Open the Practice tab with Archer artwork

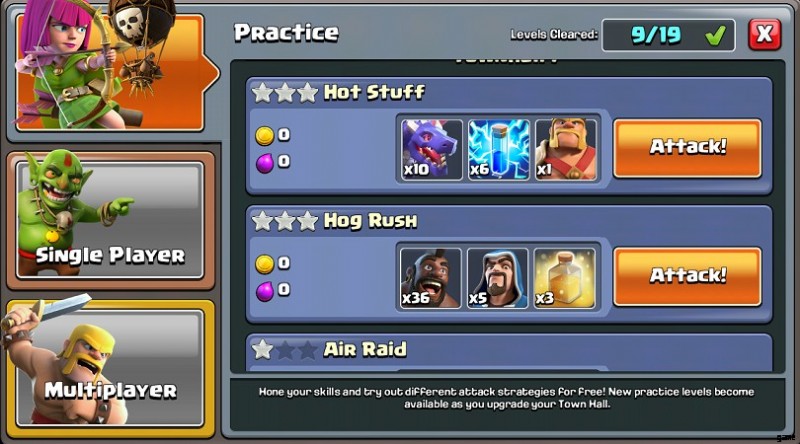[110, 72]
